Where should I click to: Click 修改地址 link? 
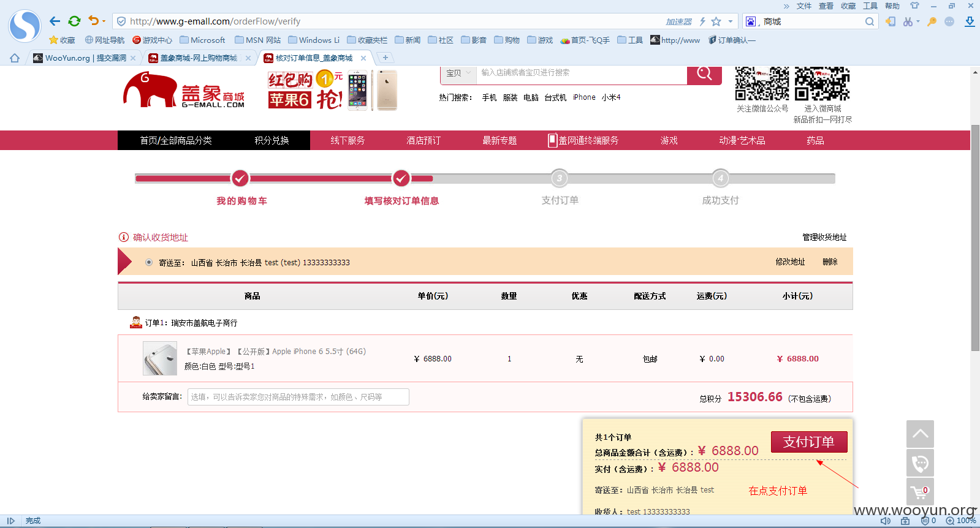click(790, 262)
